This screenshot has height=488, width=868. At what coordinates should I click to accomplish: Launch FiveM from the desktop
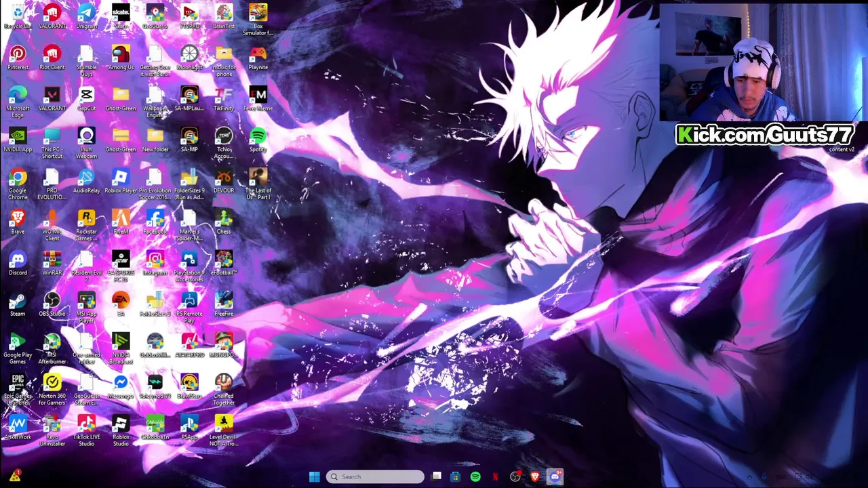point(121,222)
